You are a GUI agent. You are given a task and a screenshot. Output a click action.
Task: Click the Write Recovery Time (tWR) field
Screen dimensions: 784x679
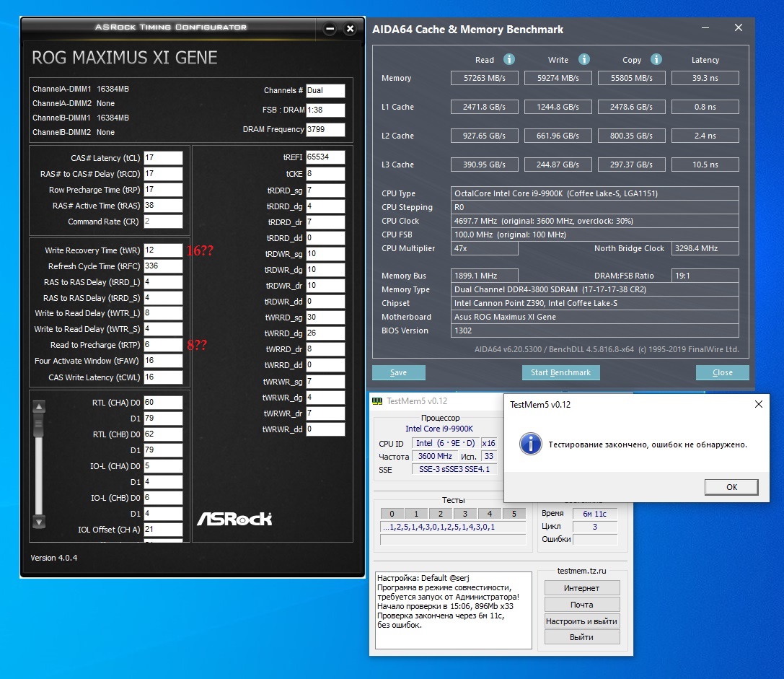[163, 250]
